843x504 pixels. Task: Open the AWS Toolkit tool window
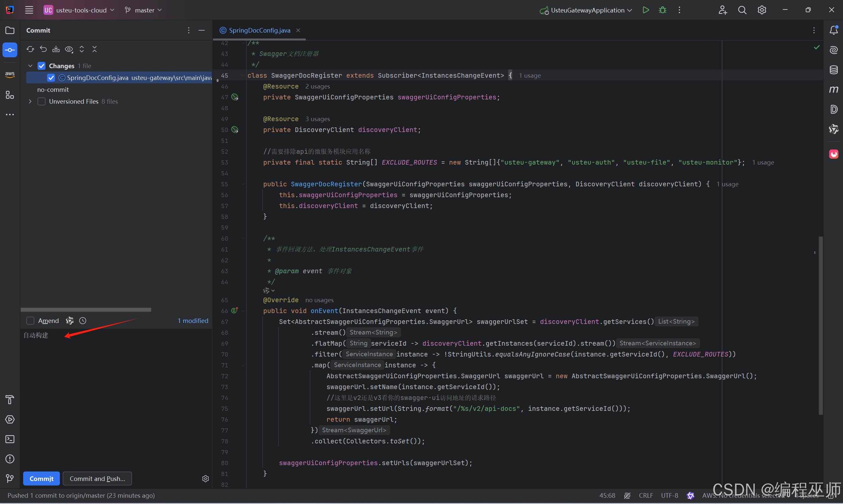coord(10,74)
